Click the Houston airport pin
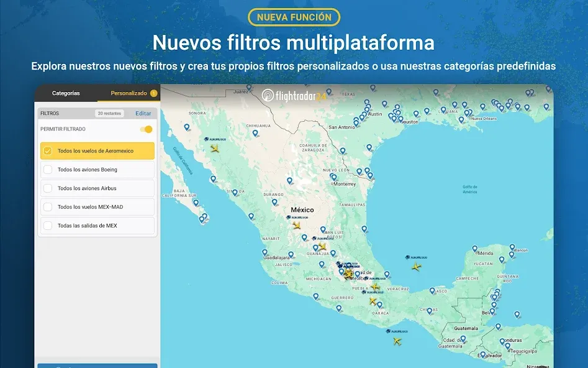Image resolution: width=588 pixels, height=368 pixels. pos(400,119)
